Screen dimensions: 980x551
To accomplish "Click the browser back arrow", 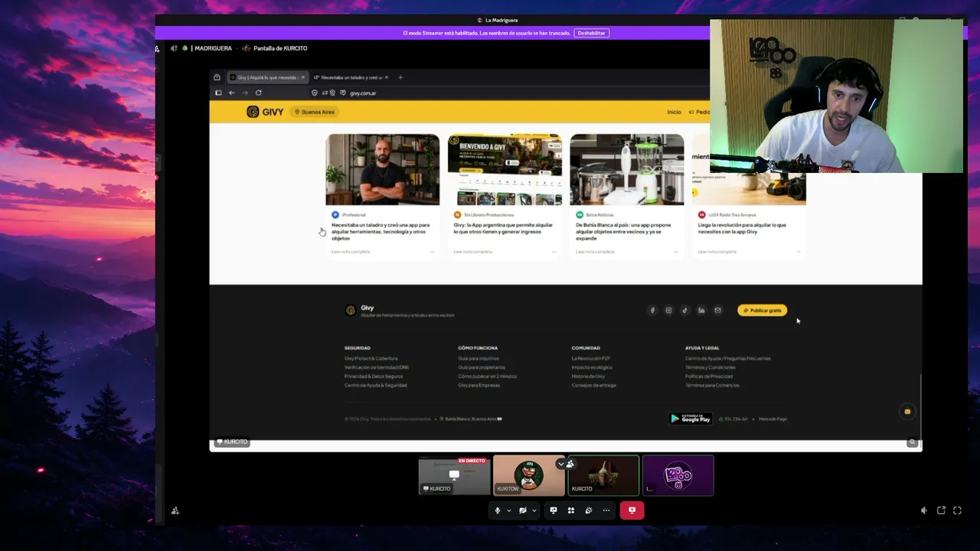I will pyautogui.click(x=232, y=93).
